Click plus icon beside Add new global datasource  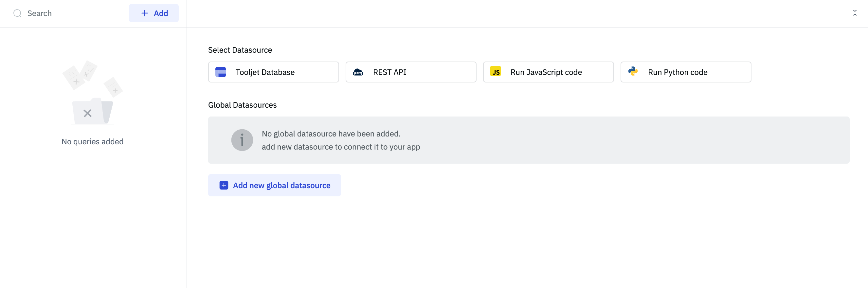point(224,185)
